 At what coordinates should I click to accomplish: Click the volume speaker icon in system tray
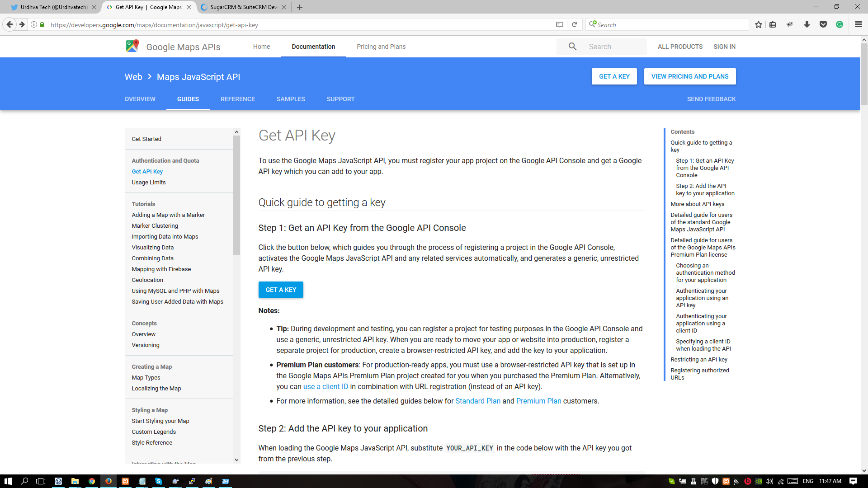pyautogui.click(x=769, y=481)
